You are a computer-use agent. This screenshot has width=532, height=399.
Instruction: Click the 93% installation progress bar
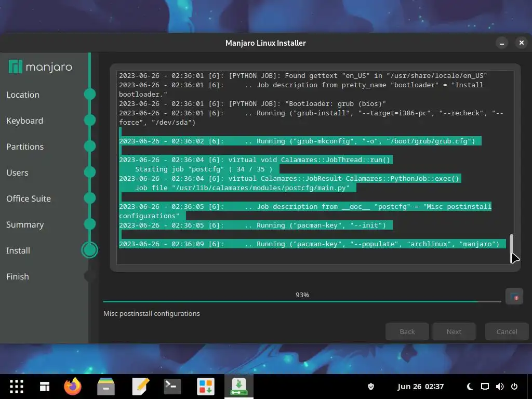click(x=302, y=301)
